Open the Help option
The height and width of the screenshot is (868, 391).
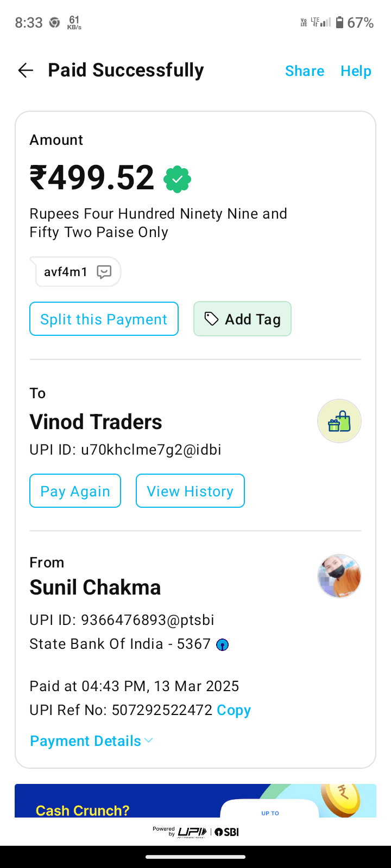click(356, 71)
